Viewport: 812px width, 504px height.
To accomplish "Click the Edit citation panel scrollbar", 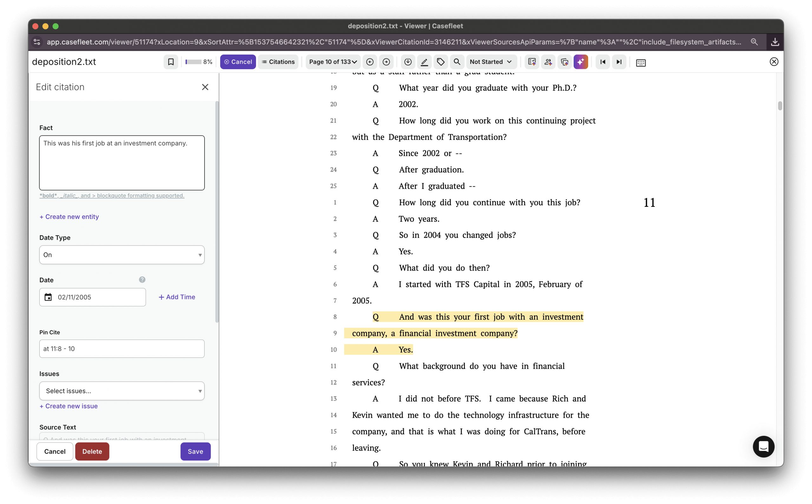I will (x=217, y=212).
